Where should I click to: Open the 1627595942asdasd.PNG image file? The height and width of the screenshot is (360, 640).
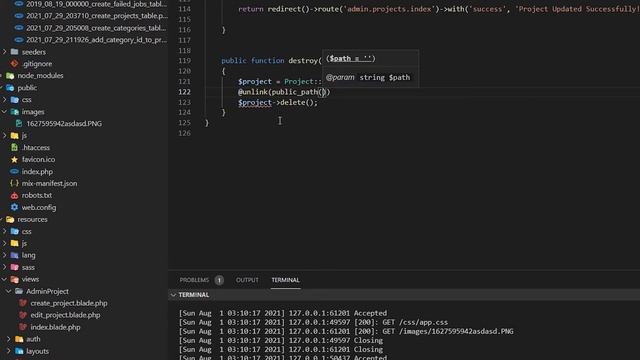(x=64, y=124)
